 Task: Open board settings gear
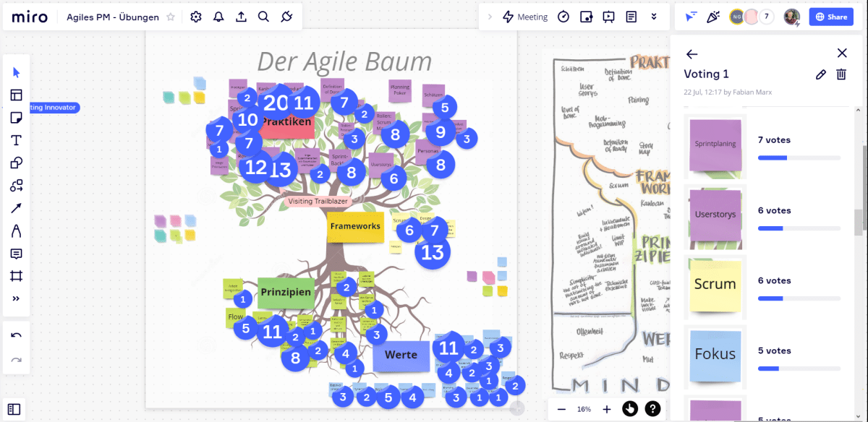coord(195,17)
